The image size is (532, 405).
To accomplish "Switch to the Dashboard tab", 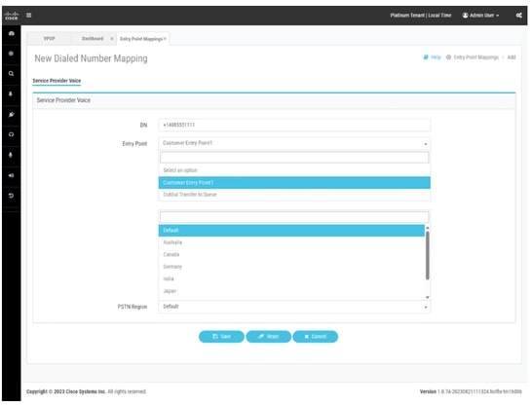I will click(93, 39).
